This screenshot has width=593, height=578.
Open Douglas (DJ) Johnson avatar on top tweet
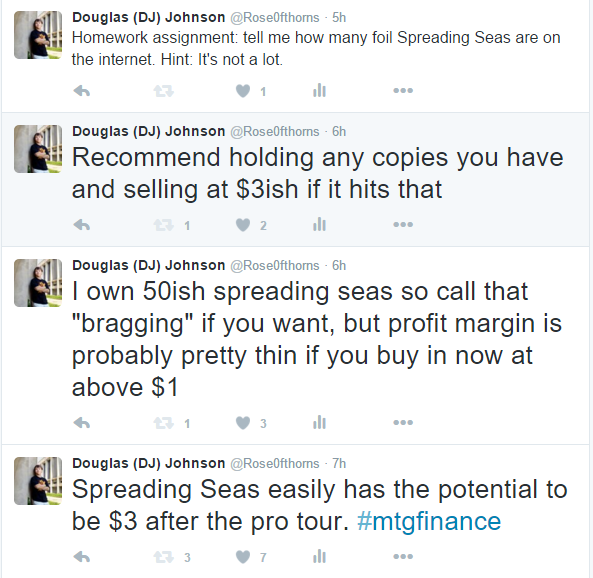pyautogui.click(x=38, y=35)
